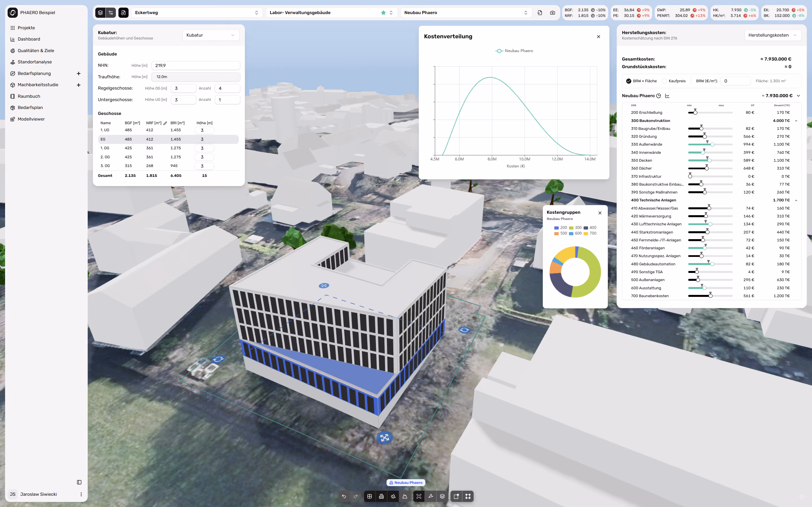This screenshot has height=507, width=812.
Task: Toggle trees display in bottom toolbar
Action: coord(393,496)
